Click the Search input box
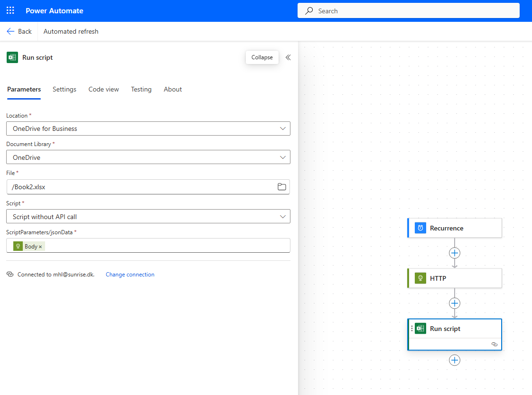Screen dimensions: 532x395 408,11
